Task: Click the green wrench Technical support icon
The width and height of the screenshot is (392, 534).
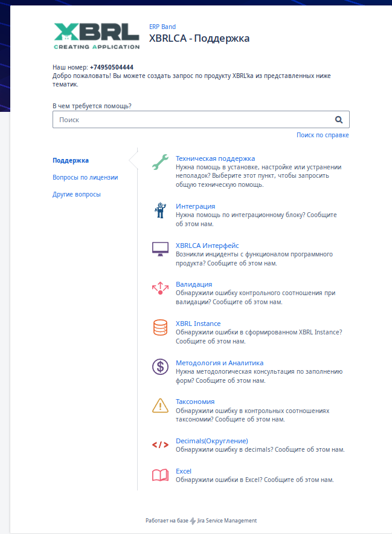Action: click(x=160, y=162)
